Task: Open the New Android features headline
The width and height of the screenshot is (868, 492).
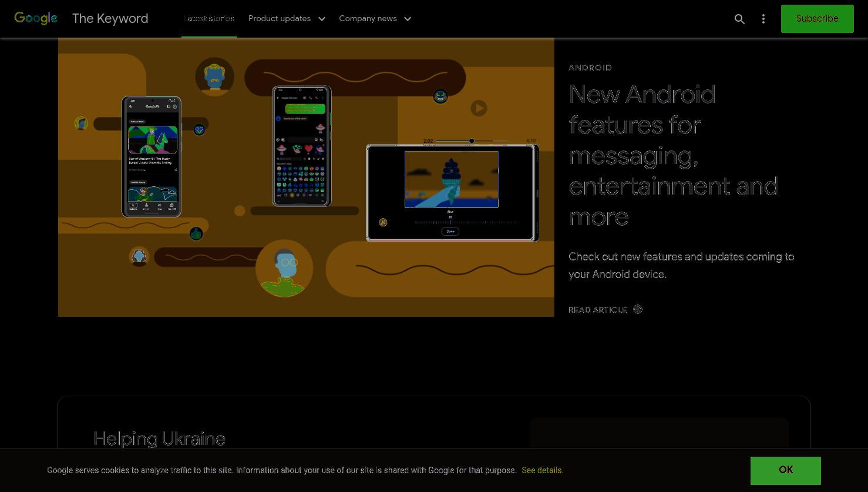Action: pyautogui.click(x=673, y=155)
